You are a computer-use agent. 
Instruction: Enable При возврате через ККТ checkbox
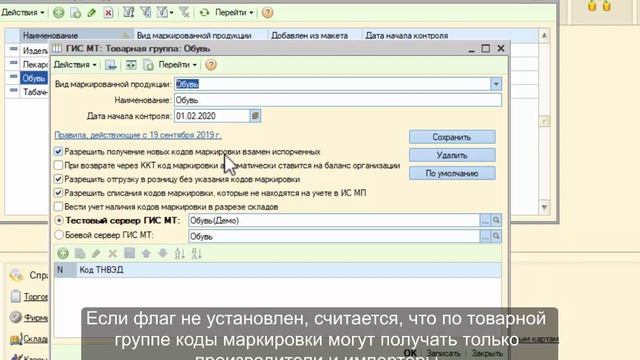[58, 165]
